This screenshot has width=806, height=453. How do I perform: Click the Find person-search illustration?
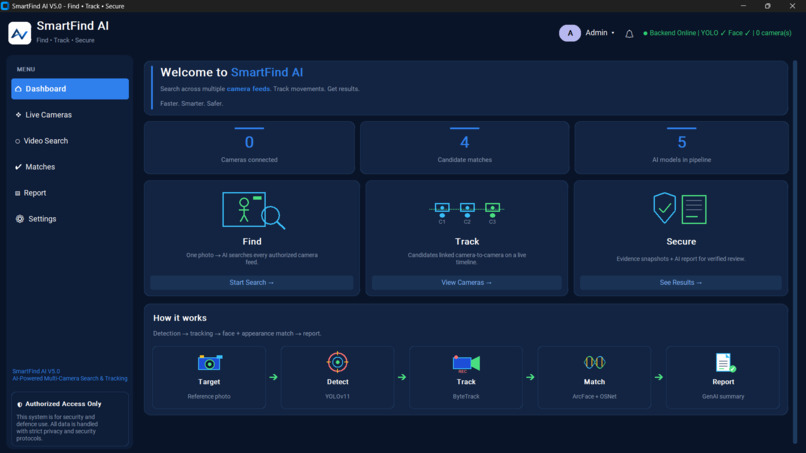(253, 210)
